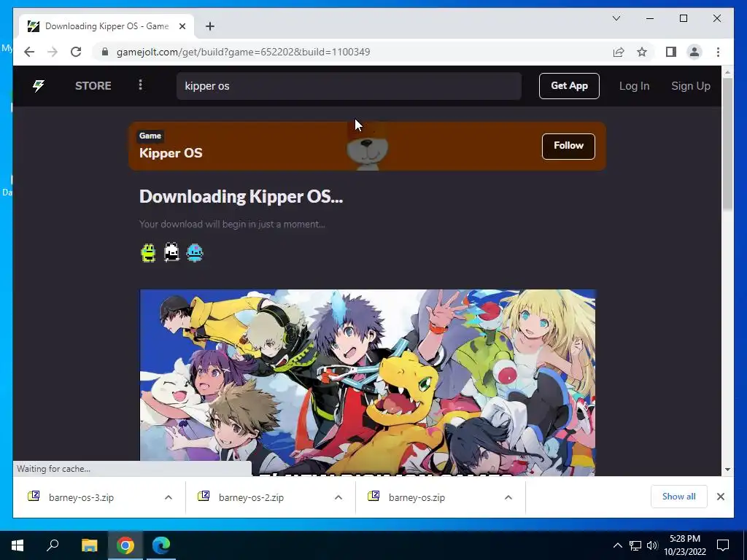
Task: Open a new tab
Action: point(210,26)
